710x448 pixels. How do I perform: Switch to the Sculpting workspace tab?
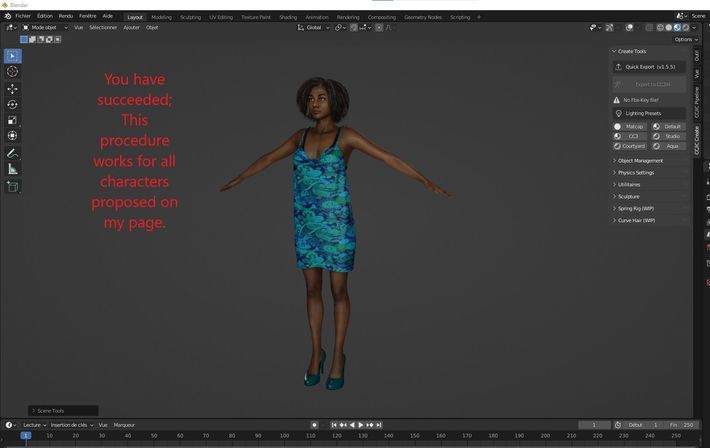coord(189,17)
